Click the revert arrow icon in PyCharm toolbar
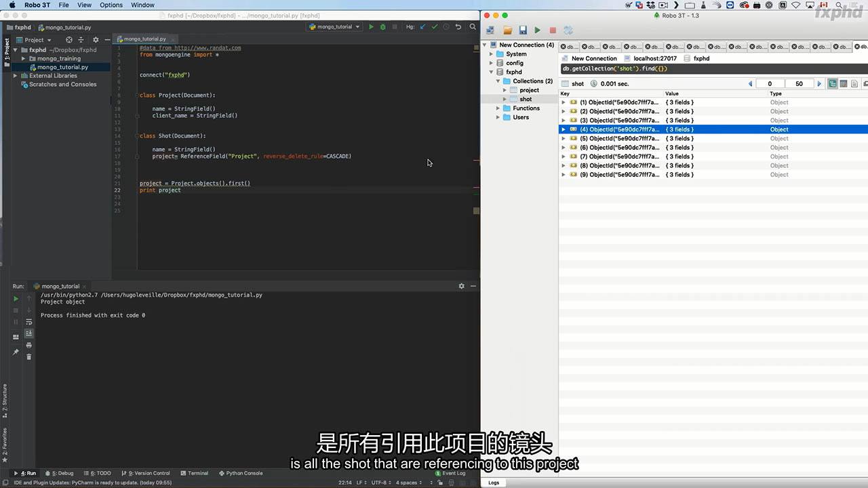This screenshot has height=488, width=868. coord(458,27)
